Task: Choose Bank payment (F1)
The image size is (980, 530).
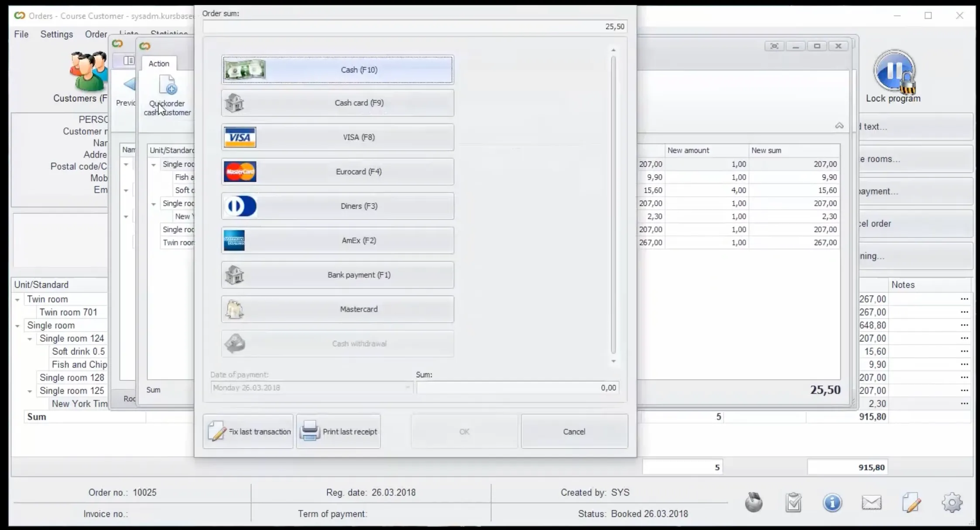Action: tap(337, 275)
